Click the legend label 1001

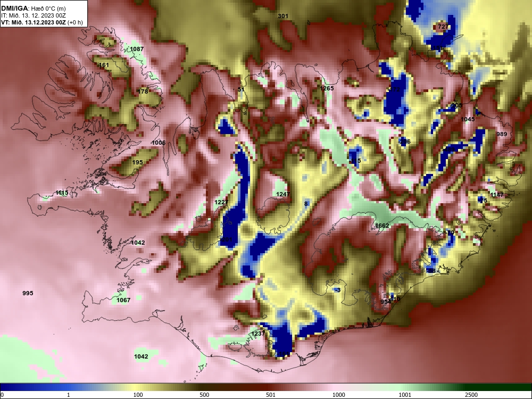405,395
